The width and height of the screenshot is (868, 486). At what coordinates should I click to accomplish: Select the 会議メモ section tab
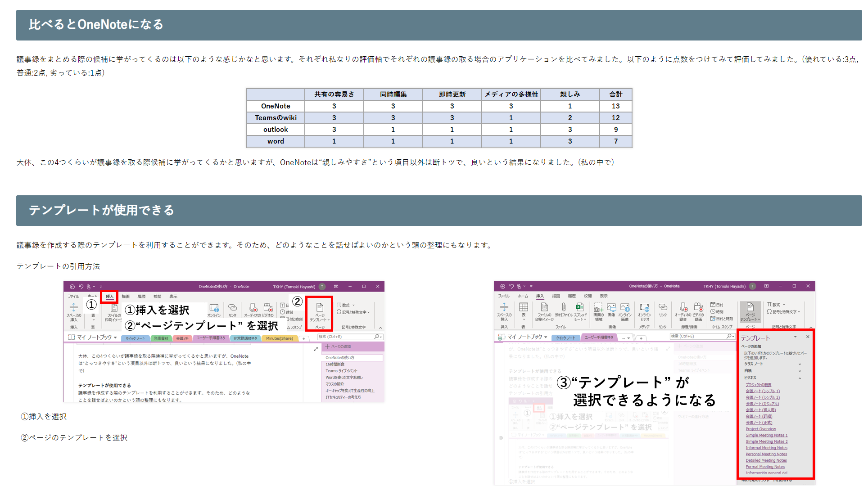[182, 338]
